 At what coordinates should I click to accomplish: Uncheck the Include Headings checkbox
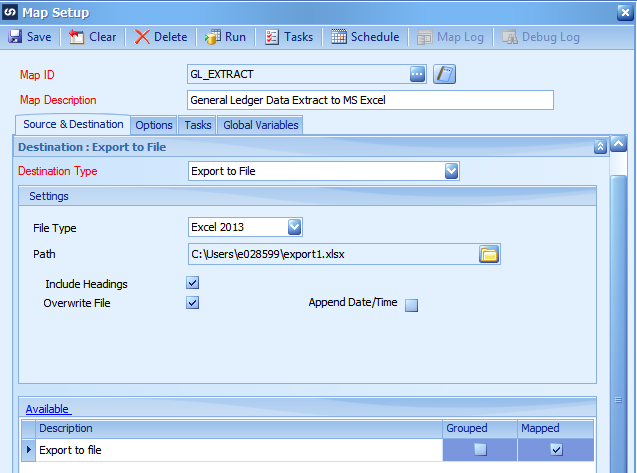[193, 284]
